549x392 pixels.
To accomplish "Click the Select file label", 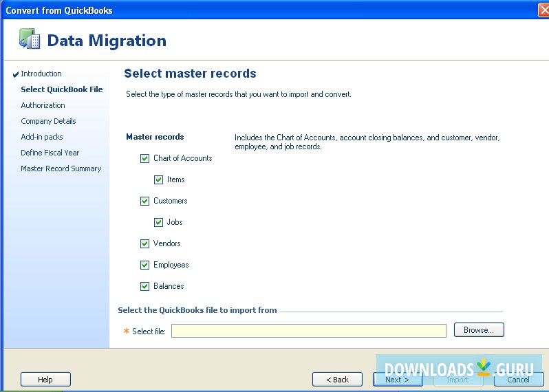I will (149, 331).
